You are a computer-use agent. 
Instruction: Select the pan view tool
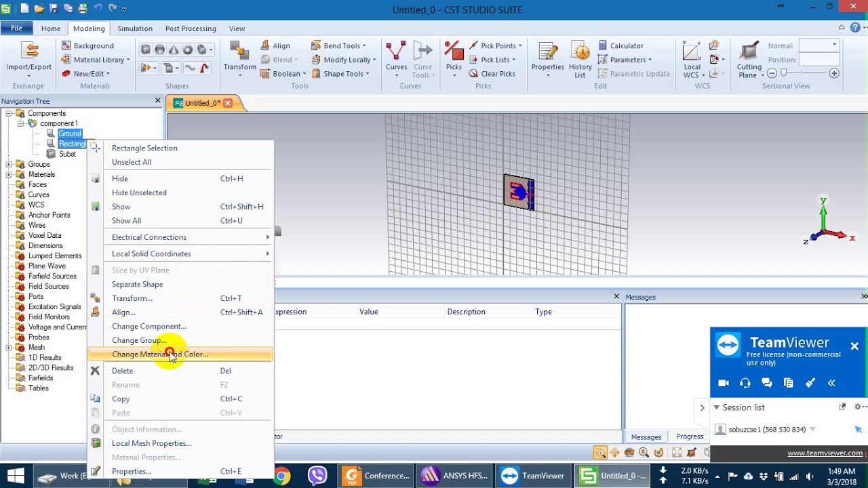pos(615,453)
